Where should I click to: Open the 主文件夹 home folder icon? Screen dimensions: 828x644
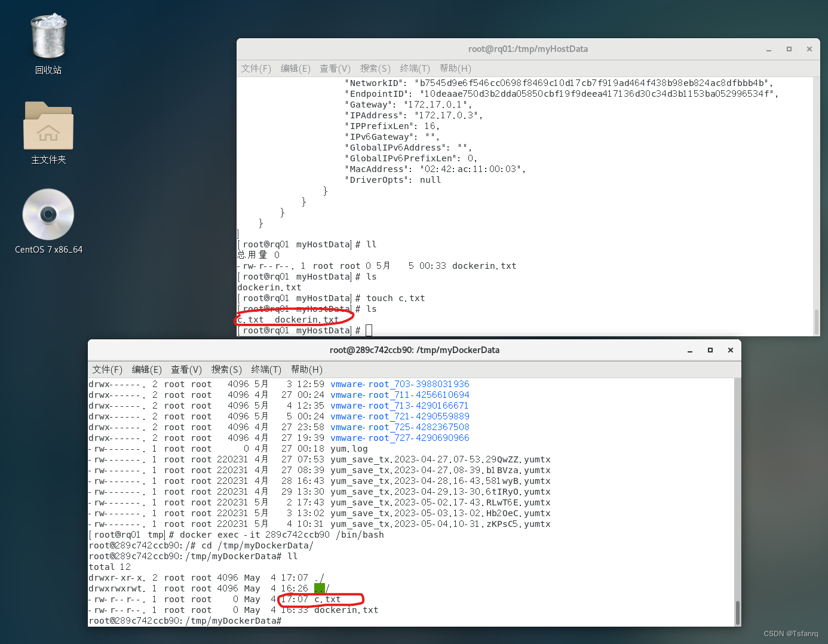[x=48, y=133]
